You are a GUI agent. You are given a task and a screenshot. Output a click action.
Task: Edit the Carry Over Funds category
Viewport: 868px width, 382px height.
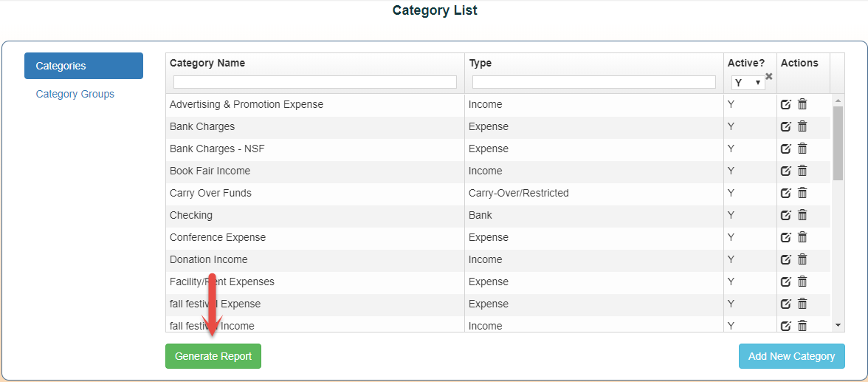click(x=786, y=193)
